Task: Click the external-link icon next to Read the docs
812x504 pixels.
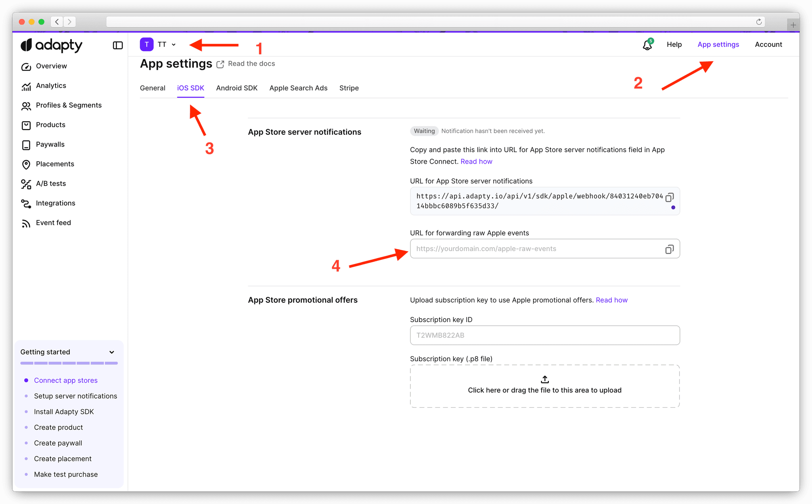Action: [x=220, y=64]
